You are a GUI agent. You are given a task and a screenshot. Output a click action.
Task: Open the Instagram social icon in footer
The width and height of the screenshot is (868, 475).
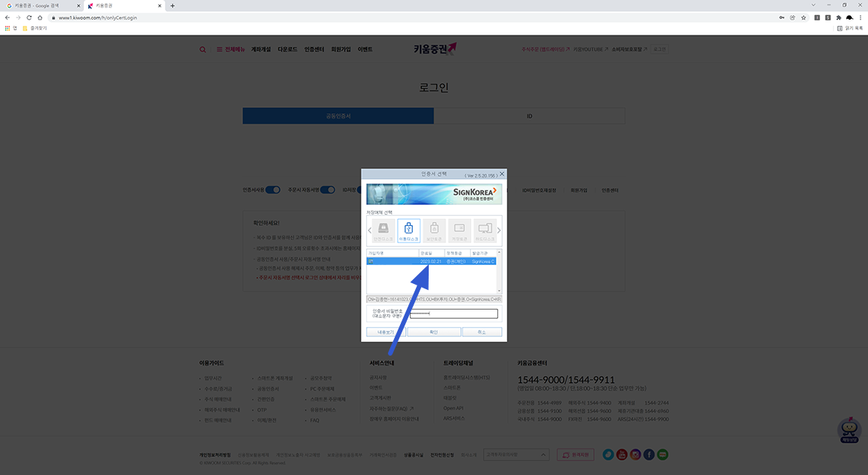[x=636, y=455]
